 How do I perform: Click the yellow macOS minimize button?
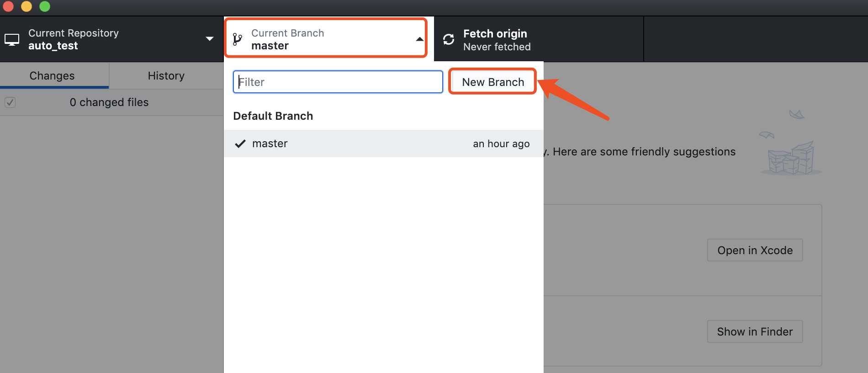26,6
